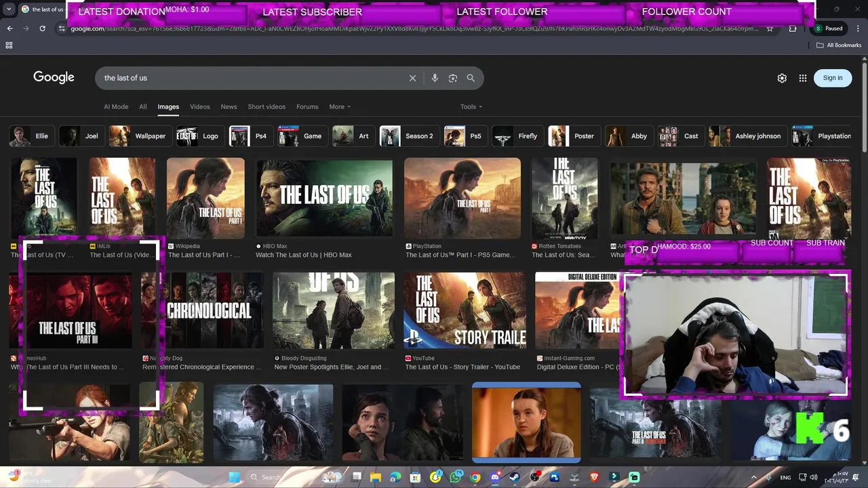This screenshot has width=868, height=488.
Task: Open Google quick settings gear
Action: [x=782, y=78]
